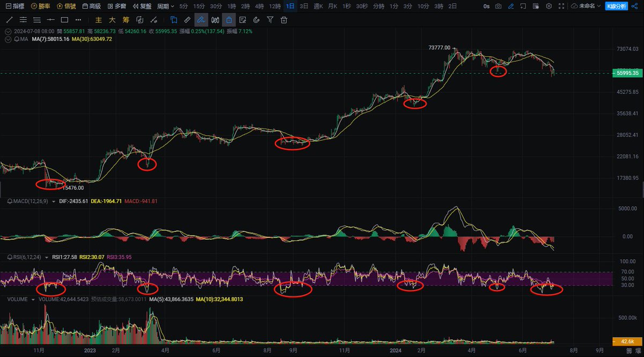This screenshot has height=357, width=644.
Task: Set alert bell for MA indicator
Action: [x=16, y=39]
